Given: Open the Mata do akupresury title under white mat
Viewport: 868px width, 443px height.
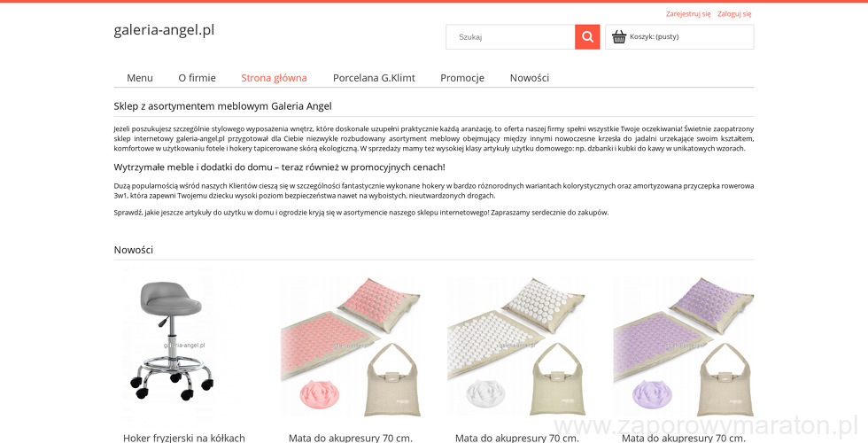Looking at the screenshot, I should 517,438.
